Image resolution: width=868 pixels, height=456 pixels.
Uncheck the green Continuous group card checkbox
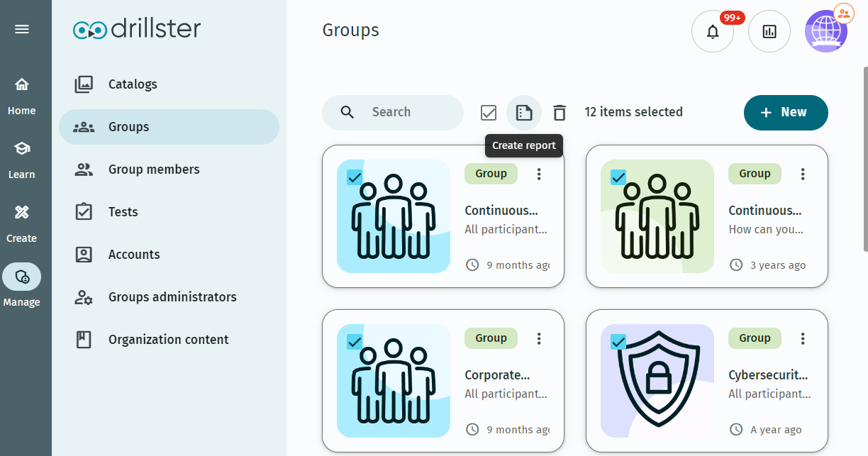coord(618,177)
